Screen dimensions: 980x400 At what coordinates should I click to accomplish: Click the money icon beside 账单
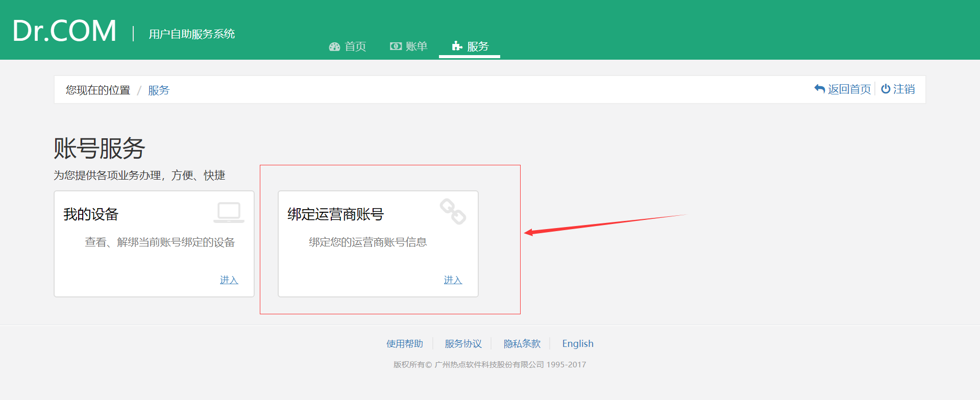point(396,46)
